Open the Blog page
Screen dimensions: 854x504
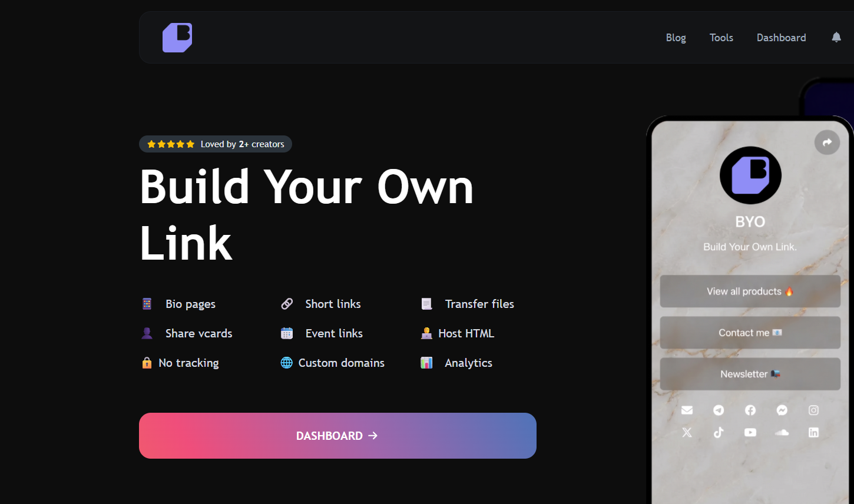click(676, 38)
